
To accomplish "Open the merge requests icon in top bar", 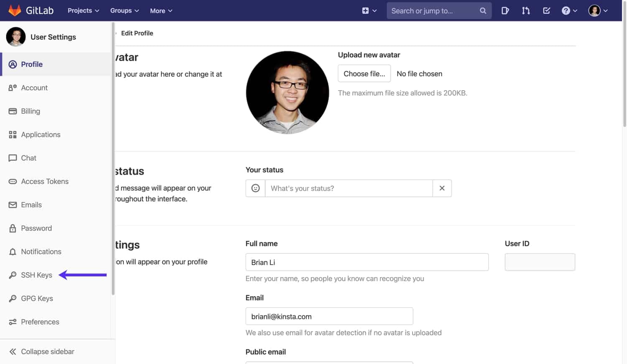I will pos(525,10).
